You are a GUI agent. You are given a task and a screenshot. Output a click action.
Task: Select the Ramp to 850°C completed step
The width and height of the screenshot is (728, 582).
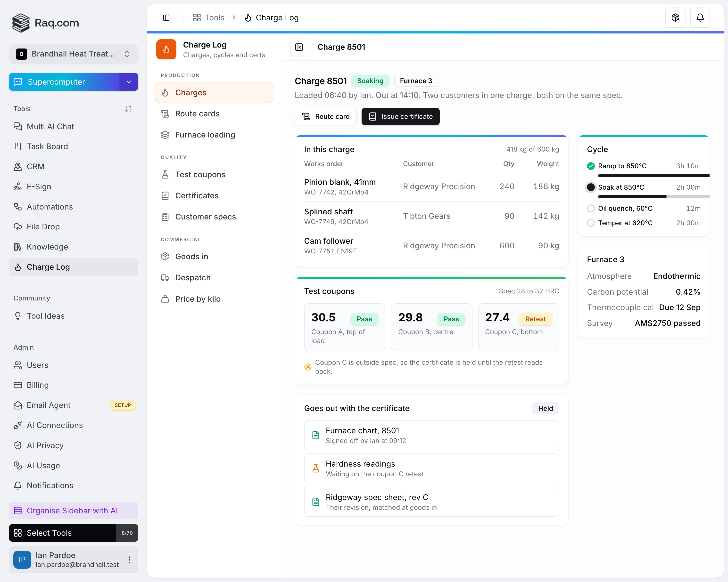tap(591, 166)
